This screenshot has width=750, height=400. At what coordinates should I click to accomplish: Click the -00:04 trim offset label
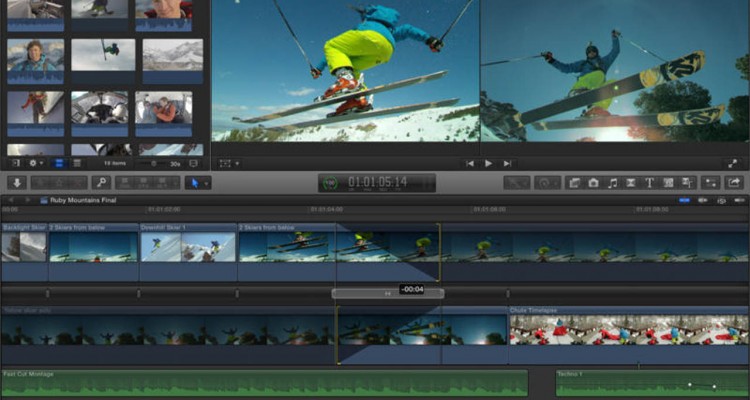[412, 289]
